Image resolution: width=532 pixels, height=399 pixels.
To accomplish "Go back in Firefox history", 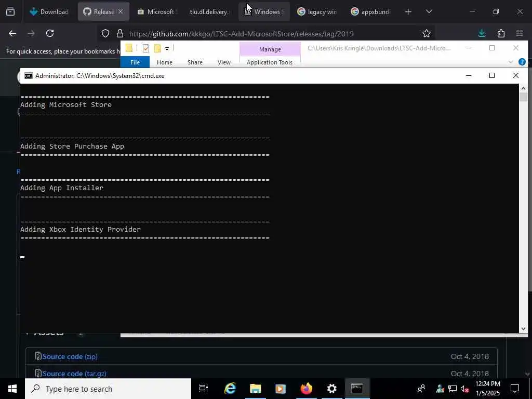I will coord(12,33).
